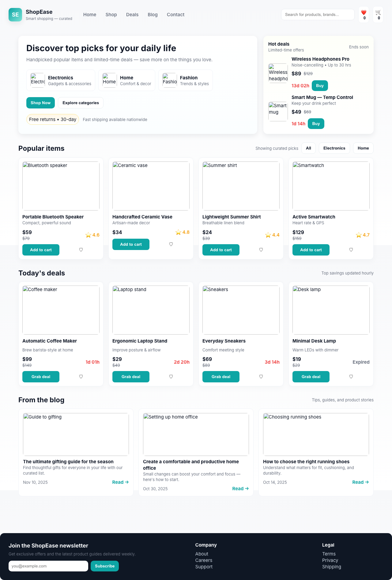This screenshot has width=392, height=580.
Task: Click the heart icon on the Ergonomic Laptop Stand
Action: [x=171, y=377]
